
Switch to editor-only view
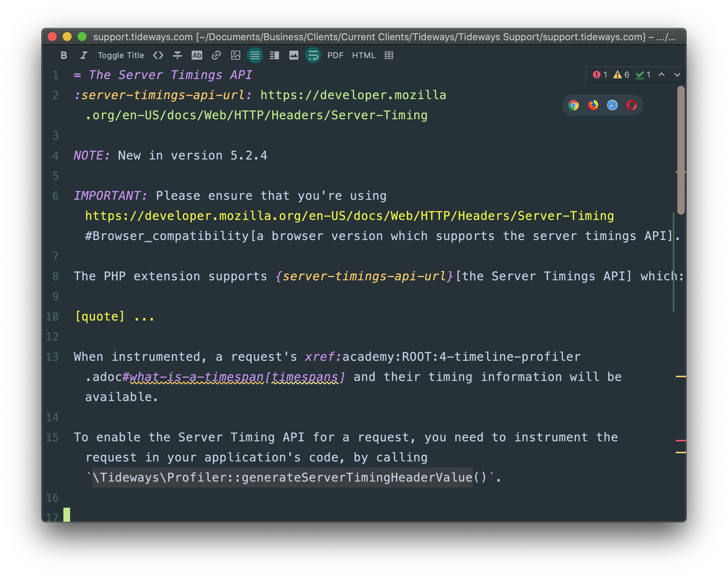pyautogui.click(x=255, y=55)
